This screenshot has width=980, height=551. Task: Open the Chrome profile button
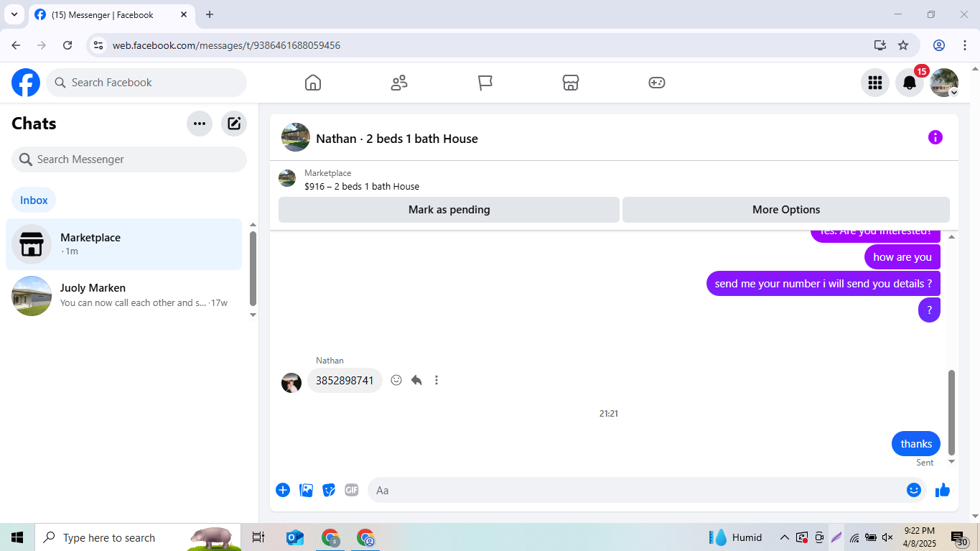(x=939, y=45)
